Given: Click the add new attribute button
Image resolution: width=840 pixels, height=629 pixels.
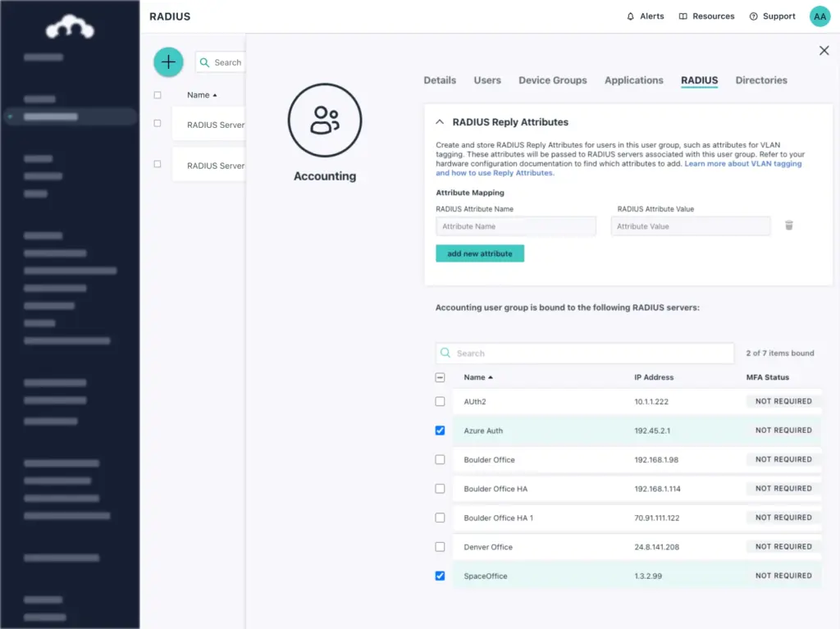Looking at the screenshot, I should (x=479, y=254).
